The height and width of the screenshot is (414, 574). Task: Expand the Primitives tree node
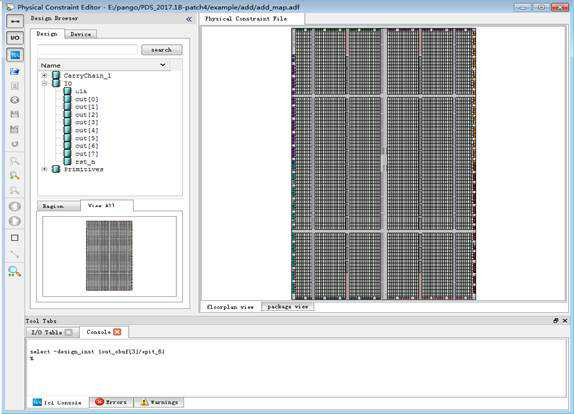point(45,169)
